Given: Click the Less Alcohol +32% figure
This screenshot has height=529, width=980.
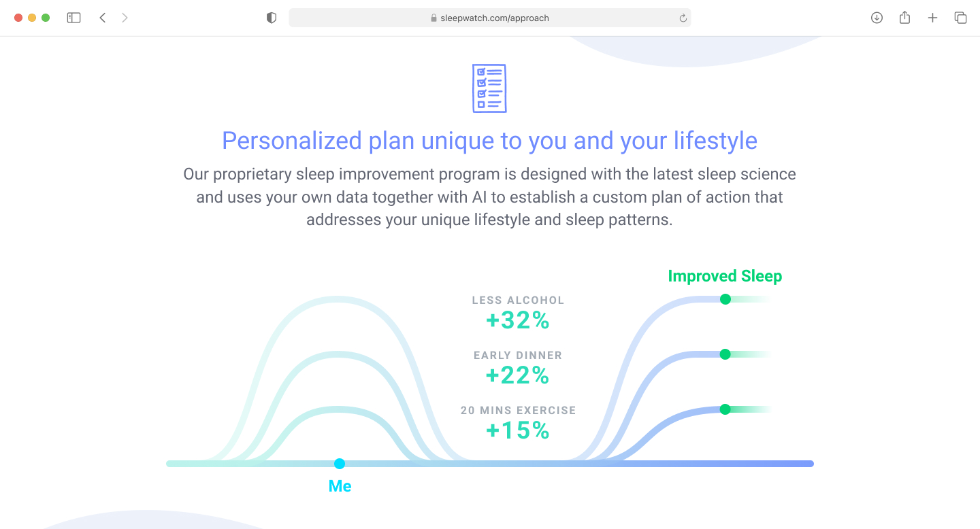Looking at the screenshot, I should click(518, 320).
